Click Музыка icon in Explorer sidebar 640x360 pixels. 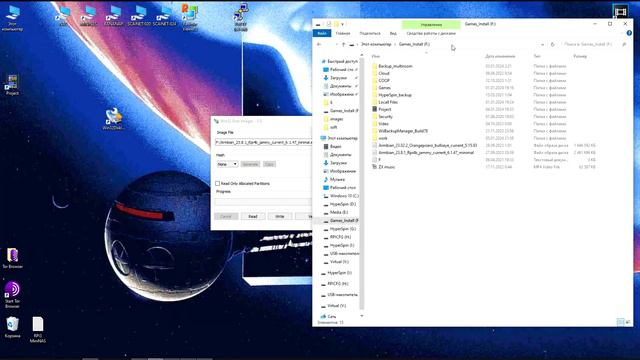(326, 179)
